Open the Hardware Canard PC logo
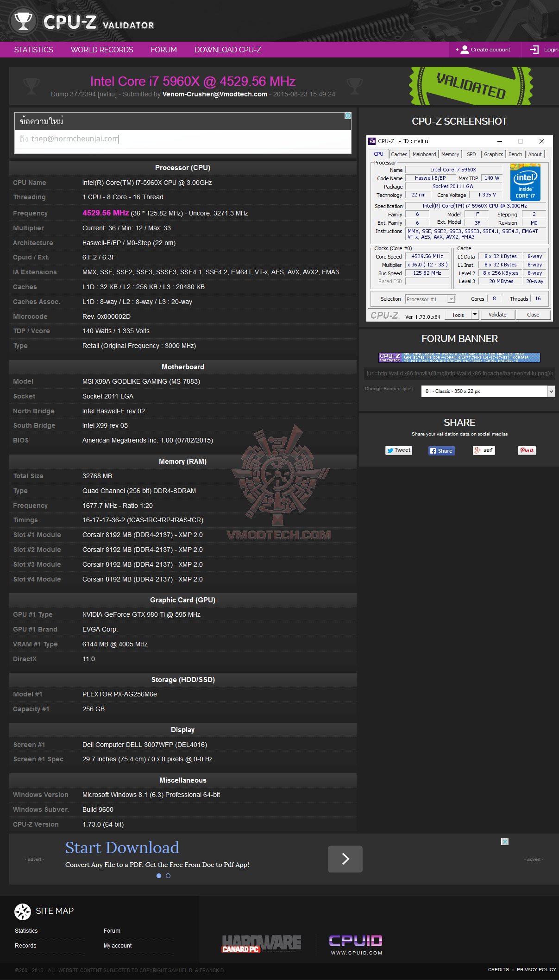This screenshot has width=559, height=980. coord(262,944)
